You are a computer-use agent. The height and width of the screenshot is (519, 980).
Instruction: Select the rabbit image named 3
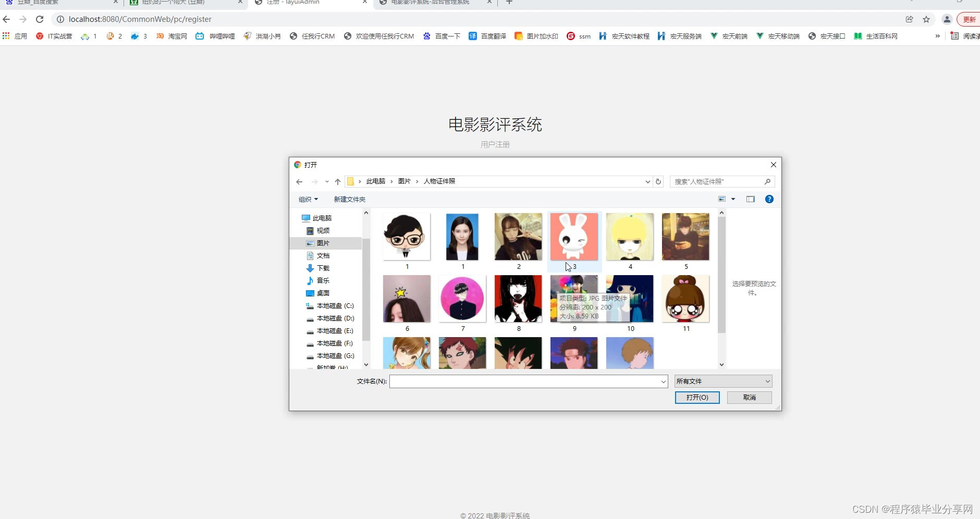click(574, 237)
